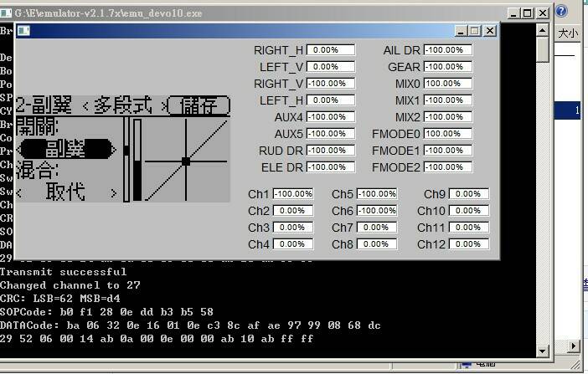This screenshot has width=588, height=374.
Task: Click the 'Transmit successful' console line
Action: coord(64,272)
